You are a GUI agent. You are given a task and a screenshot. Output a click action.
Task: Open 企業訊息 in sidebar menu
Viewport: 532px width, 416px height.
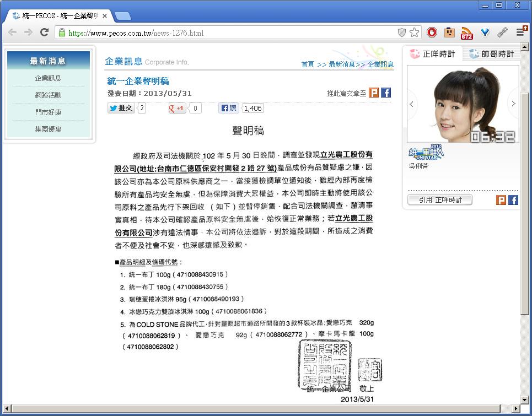point(48,78)
